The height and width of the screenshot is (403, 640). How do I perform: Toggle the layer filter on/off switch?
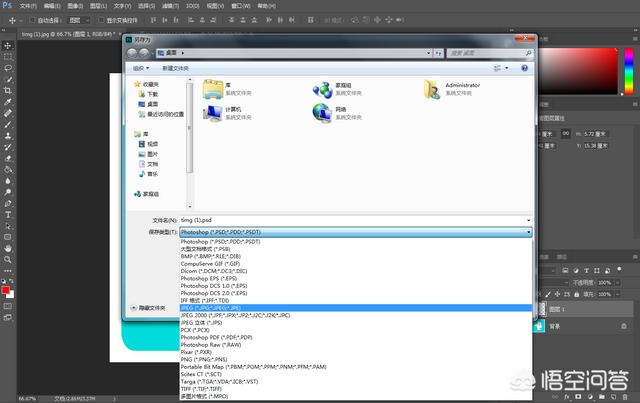[619, 269]
